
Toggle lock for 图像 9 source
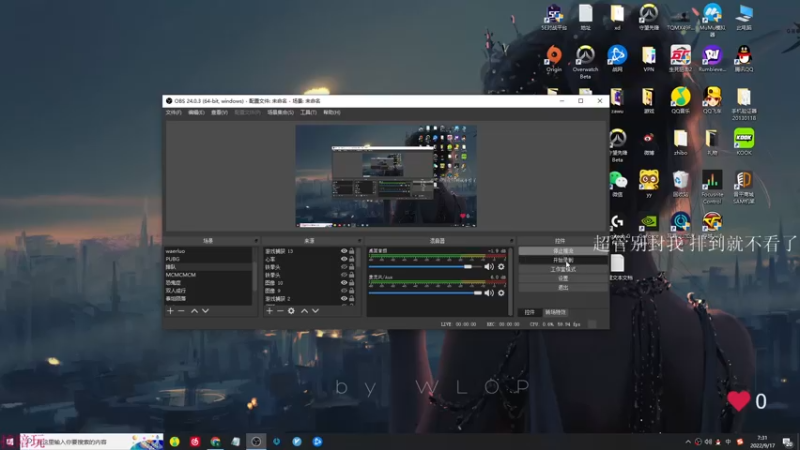coord(352,291)
